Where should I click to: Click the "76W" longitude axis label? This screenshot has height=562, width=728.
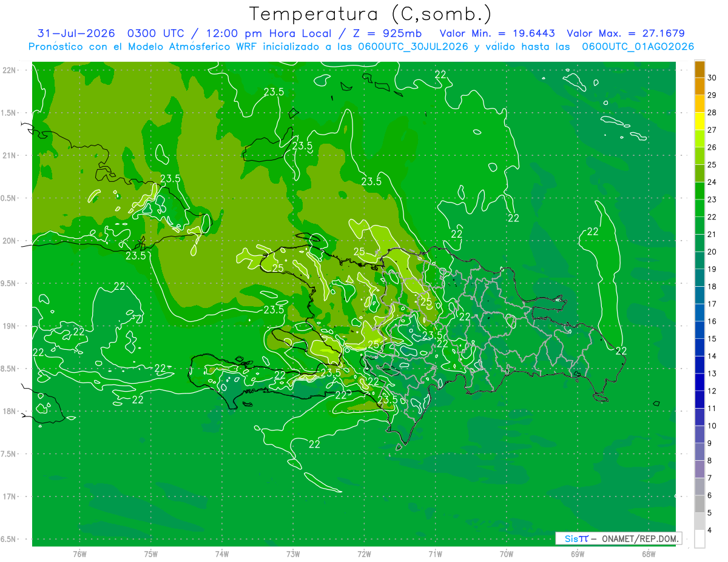pos(79,554)
